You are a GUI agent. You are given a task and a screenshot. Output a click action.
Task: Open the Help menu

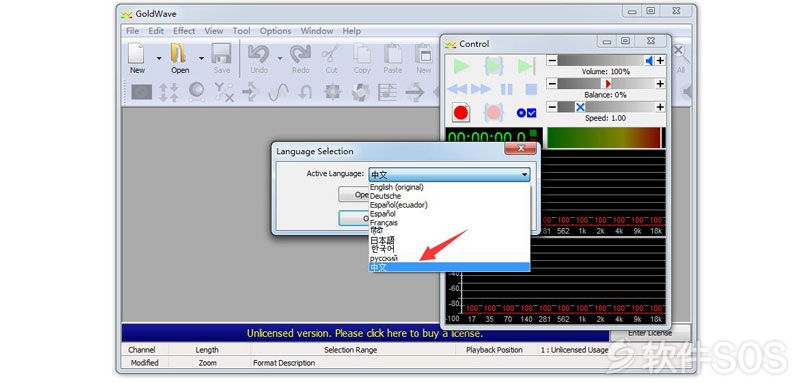tap(352, 31)
